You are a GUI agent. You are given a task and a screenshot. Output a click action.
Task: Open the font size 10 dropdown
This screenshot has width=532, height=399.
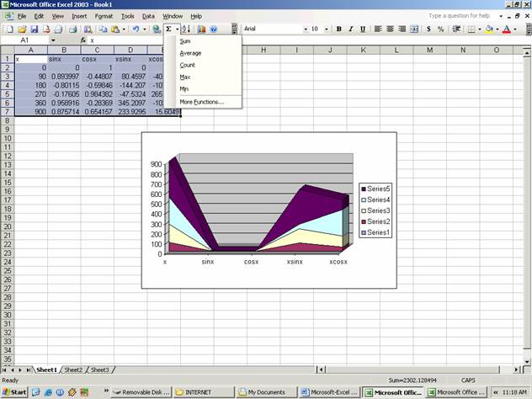point(327,29)
